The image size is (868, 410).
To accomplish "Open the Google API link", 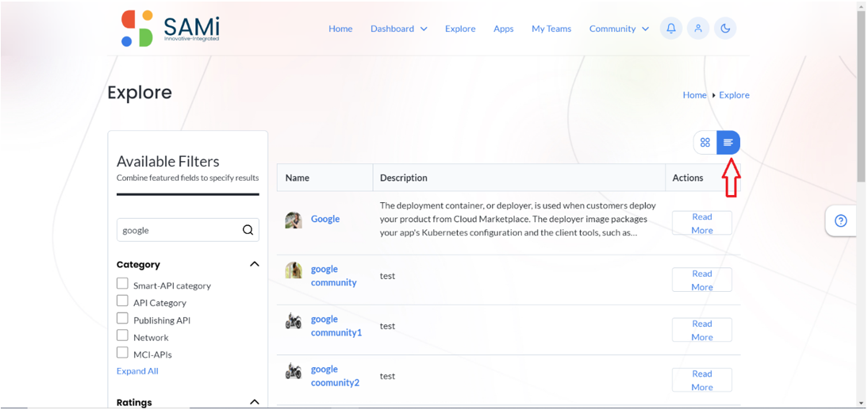I will point(325,219).
